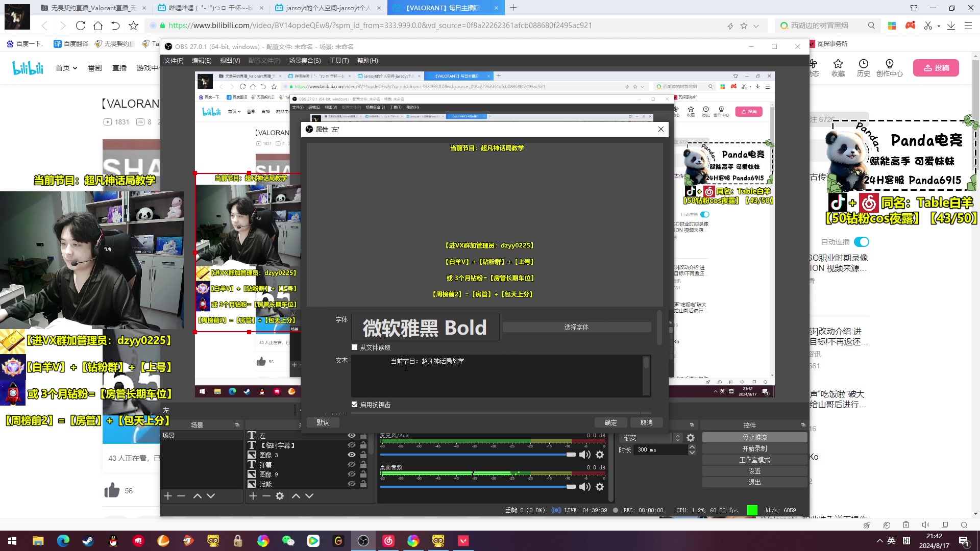Adjust the 麦克风/Aux volume slider

[x=477, y=455]
